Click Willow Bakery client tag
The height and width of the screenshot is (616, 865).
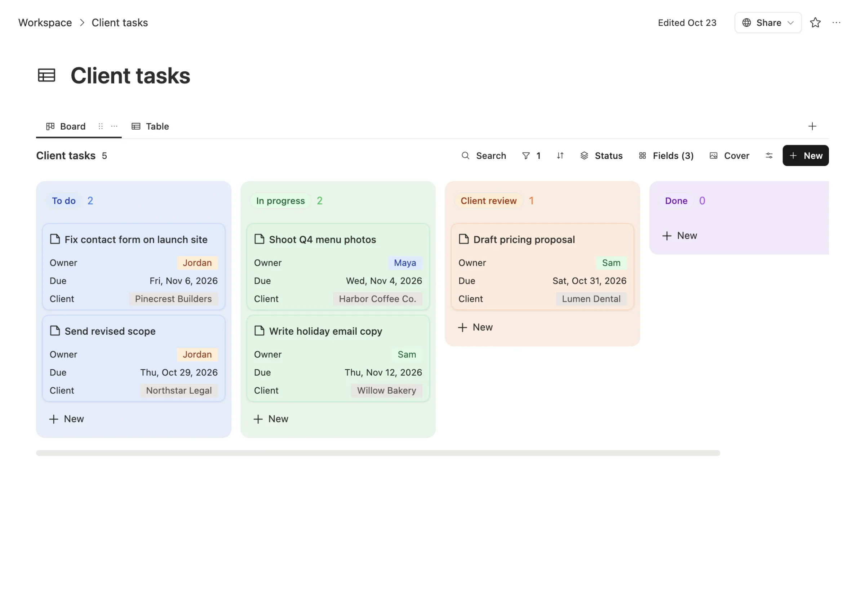click(387, 391)
